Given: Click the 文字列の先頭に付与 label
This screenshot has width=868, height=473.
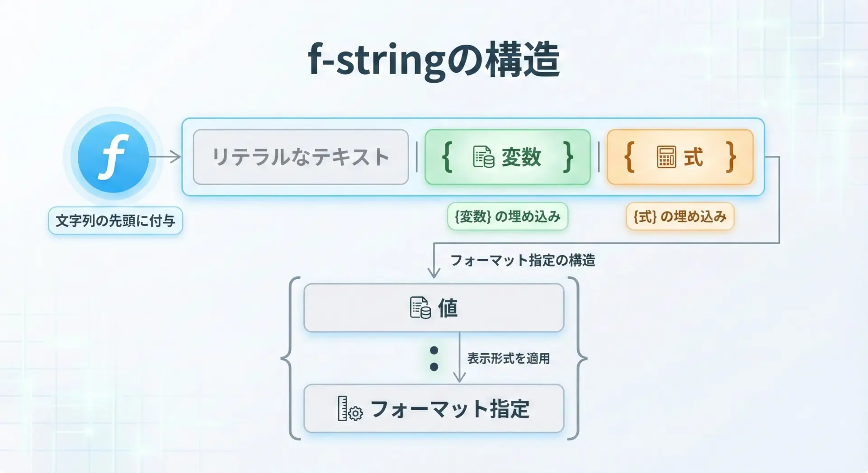Looking at the screenshot, I should coord(115,221).
